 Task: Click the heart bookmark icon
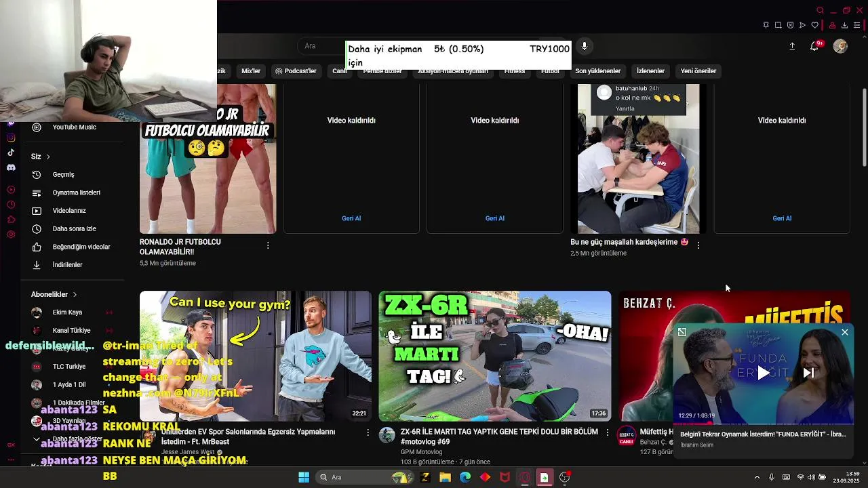click(x=815, y=25)
